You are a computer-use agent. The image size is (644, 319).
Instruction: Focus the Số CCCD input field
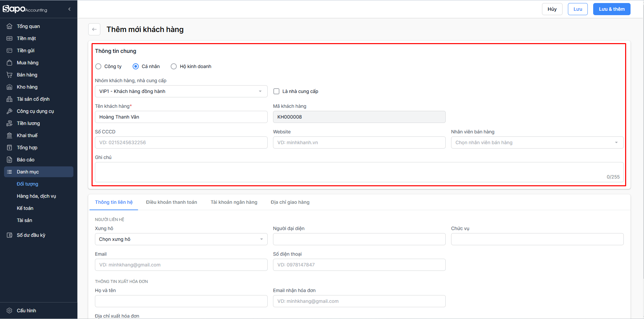tap(181, 142)
